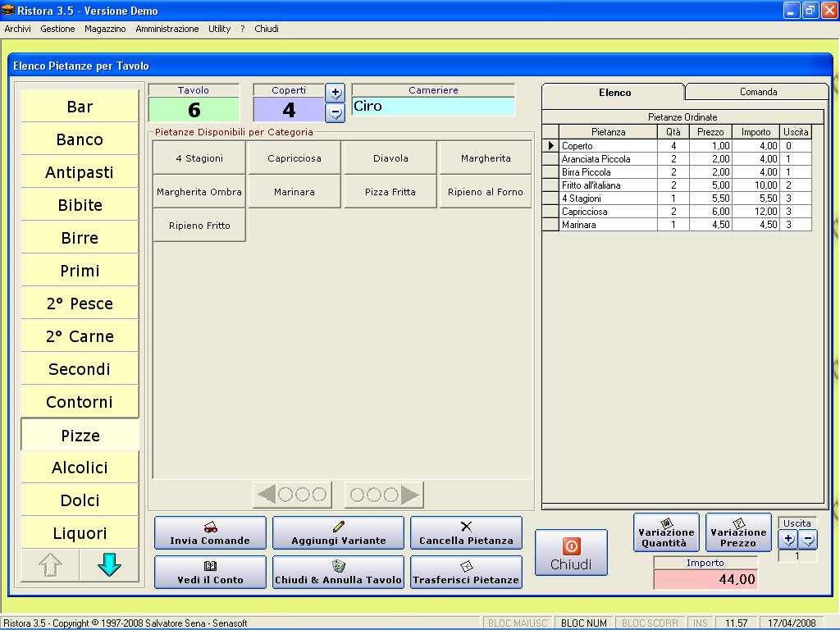Select the Contorni category
Image resolution: width=840 pixels, height=630 pixels.
(80, 402)
